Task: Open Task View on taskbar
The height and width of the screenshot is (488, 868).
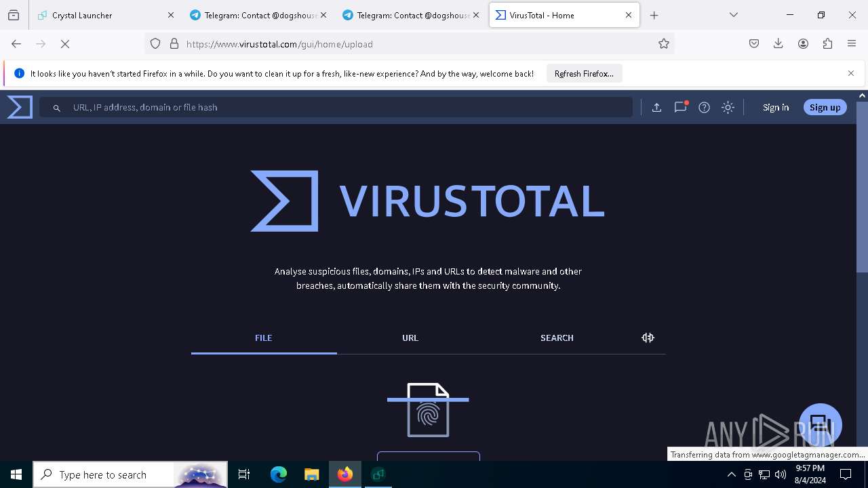Action: (x=244, y=474)
